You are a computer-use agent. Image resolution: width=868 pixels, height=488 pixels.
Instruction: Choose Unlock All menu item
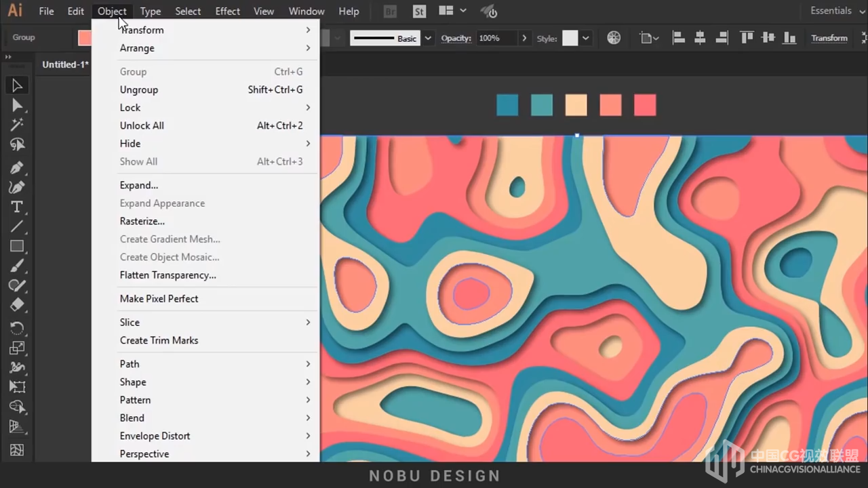tap(205, 125)
